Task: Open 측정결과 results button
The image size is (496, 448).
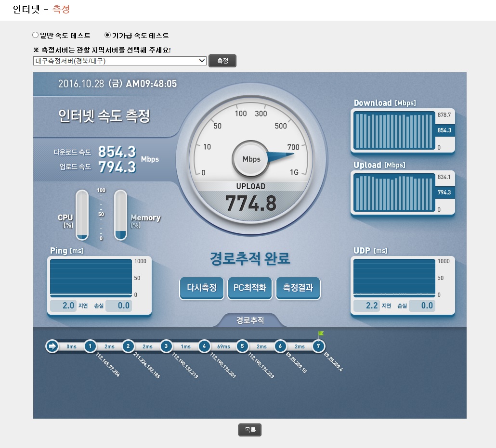Action: [298, 288]
